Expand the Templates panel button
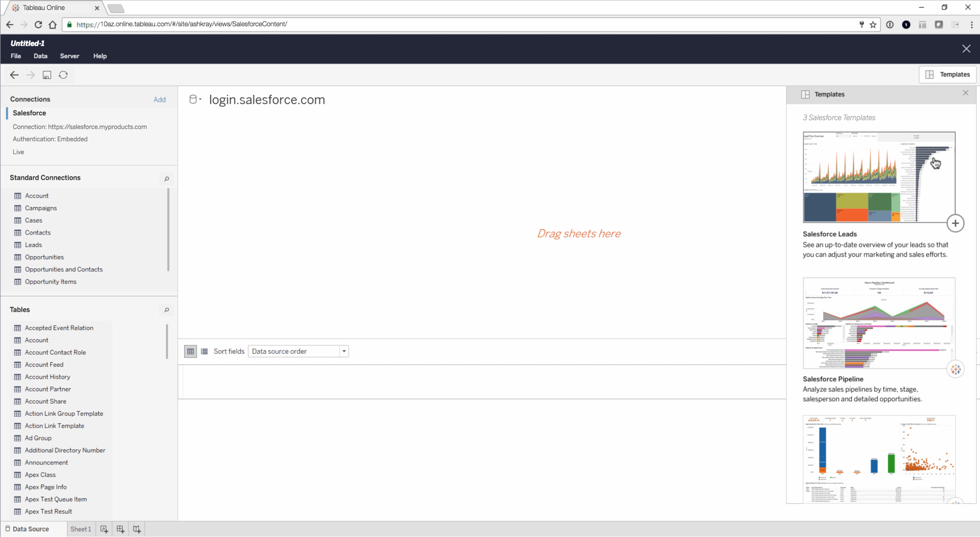This screenshot has width=980, height=537. click(948, 74)
